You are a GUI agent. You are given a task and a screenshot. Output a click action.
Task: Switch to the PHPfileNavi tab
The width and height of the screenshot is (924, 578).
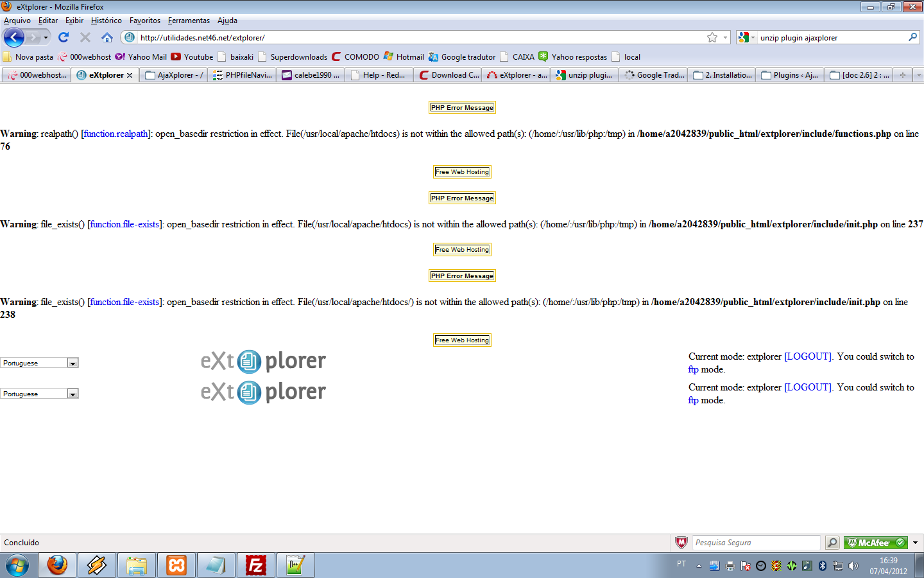click(x=243, y=75)
